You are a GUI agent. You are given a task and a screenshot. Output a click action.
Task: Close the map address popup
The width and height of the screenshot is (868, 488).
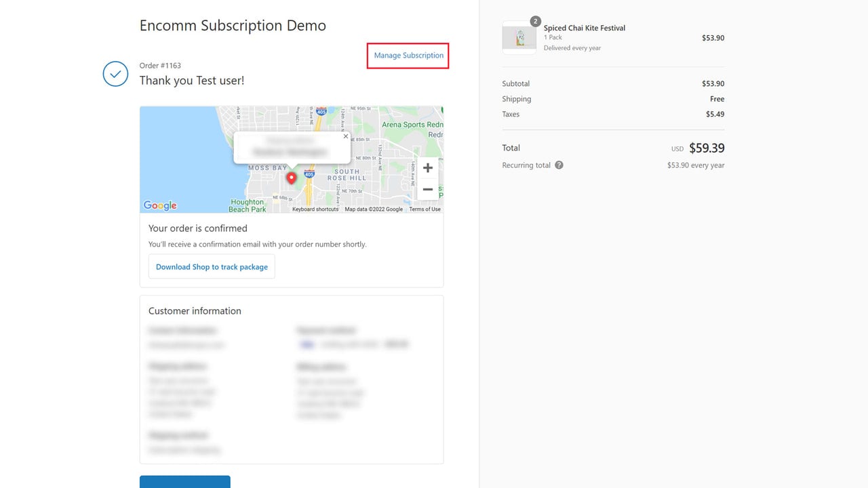pos(345,136)
